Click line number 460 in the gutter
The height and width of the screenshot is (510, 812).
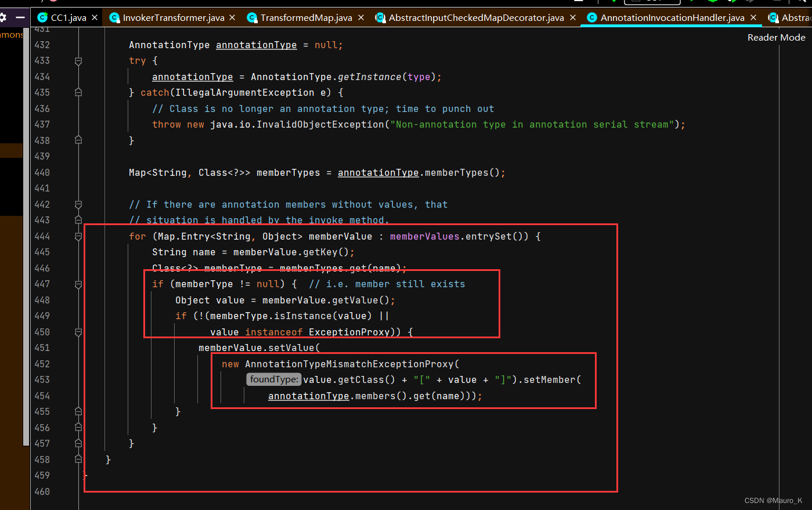click(x=42, y=491)
